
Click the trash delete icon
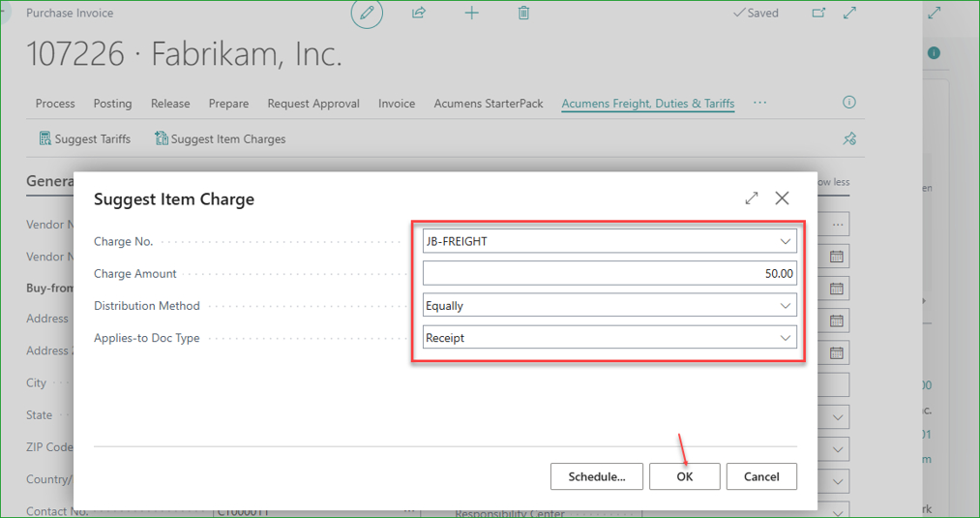coord(523,13)
